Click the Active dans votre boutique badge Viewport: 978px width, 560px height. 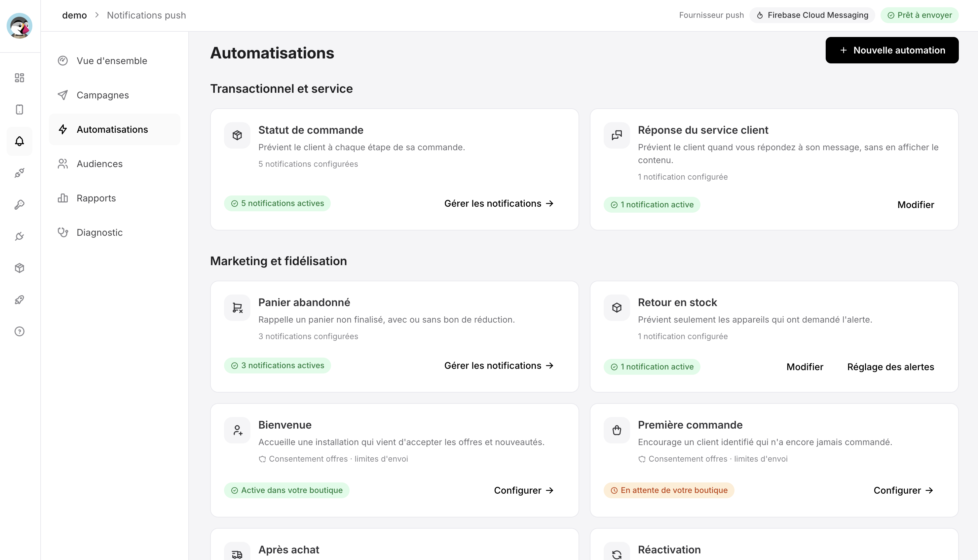287,490
